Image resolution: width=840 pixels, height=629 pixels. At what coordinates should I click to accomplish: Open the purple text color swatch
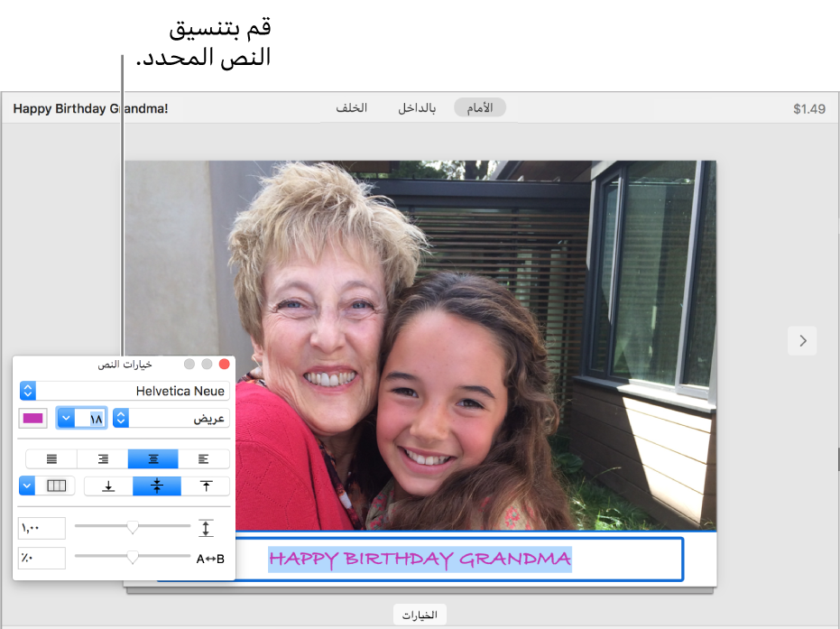[33, 418]
